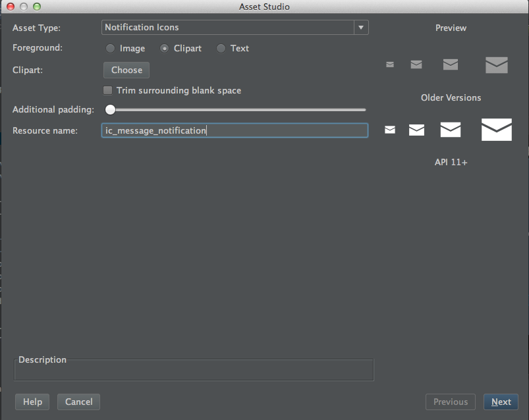Click the Additional padding slider track

[x=235, y=110]
